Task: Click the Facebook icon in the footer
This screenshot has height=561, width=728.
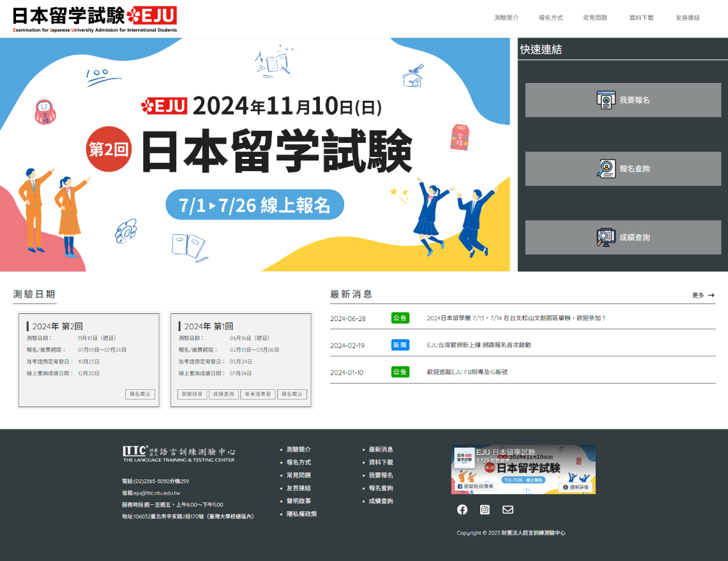Action: (x=462, y=509)
